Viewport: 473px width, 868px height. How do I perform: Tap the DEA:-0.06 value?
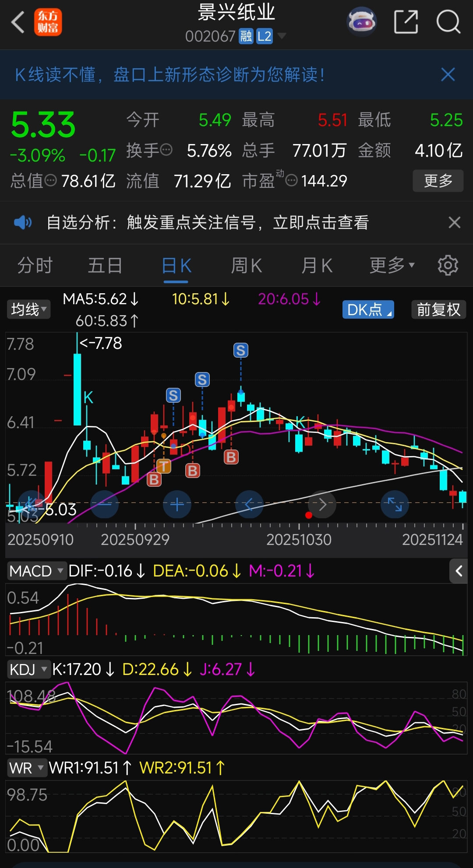197,571
